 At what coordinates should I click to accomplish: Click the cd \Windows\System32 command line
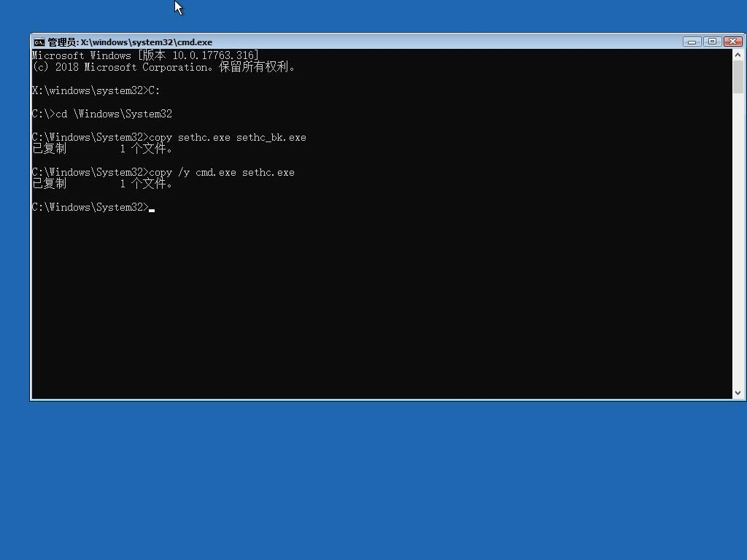point(102,114)
